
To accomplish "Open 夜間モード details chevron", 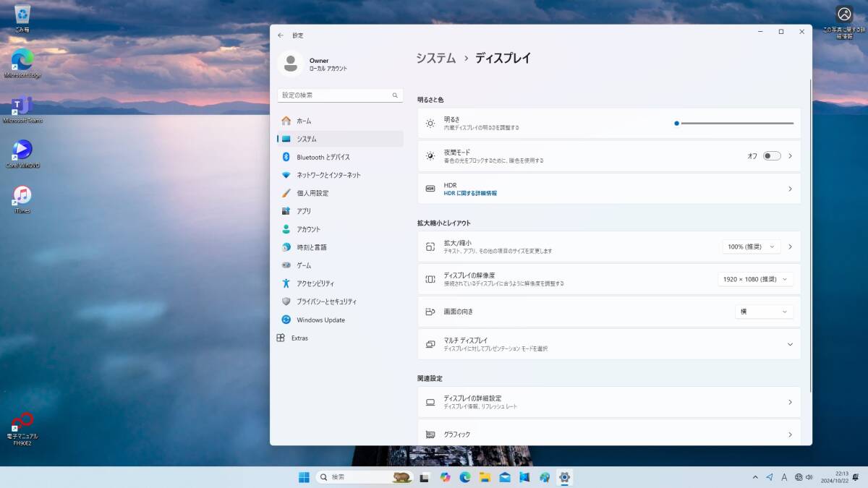I will [x=790, y=156].
